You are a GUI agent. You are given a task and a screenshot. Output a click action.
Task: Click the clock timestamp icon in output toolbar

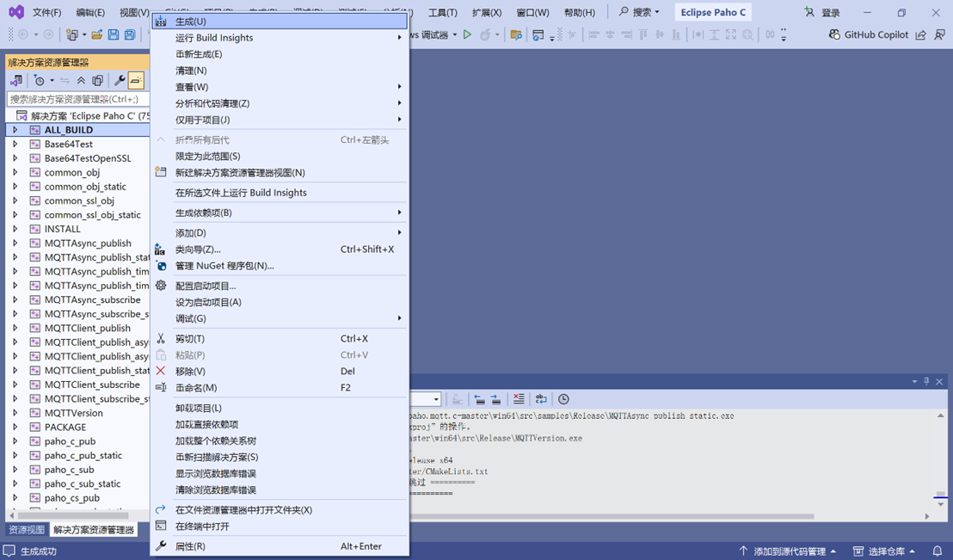coord(563,399)
